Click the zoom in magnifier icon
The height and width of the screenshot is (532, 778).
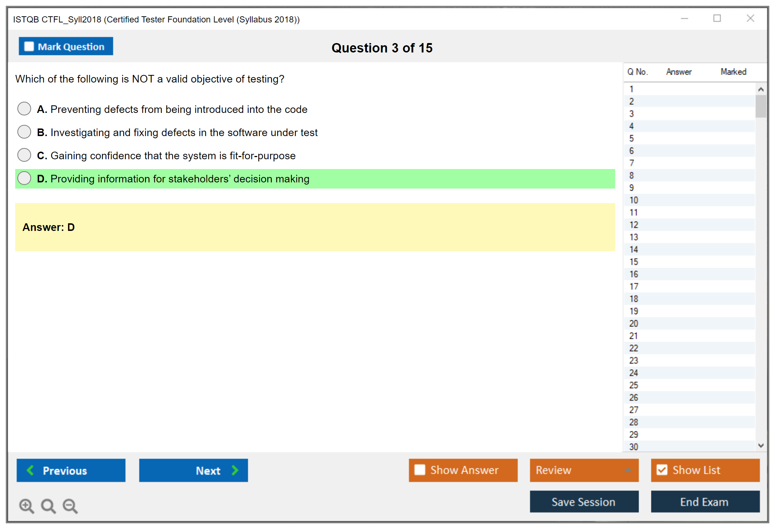click(x=26, y=506)
